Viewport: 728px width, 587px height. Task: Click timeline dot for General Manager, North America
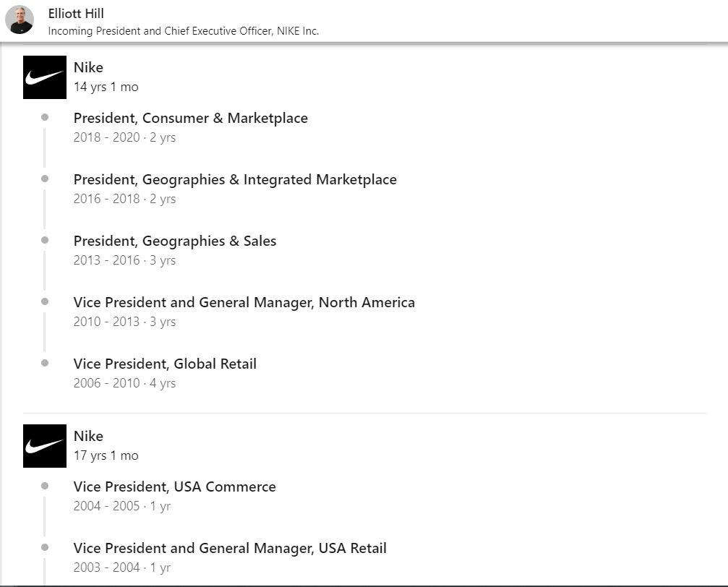(x=45, y=301)
